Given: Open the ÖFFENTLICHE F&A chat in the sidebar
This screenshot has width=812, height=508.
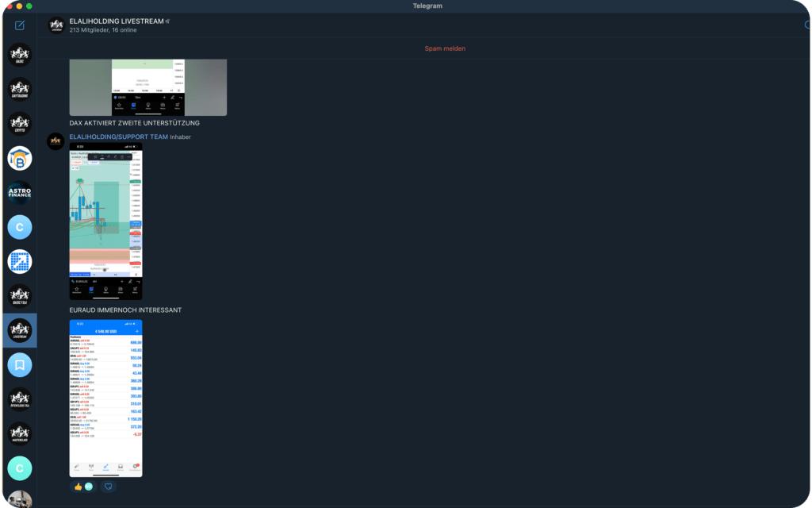Looking at the screenshot, I should point(20,399).
